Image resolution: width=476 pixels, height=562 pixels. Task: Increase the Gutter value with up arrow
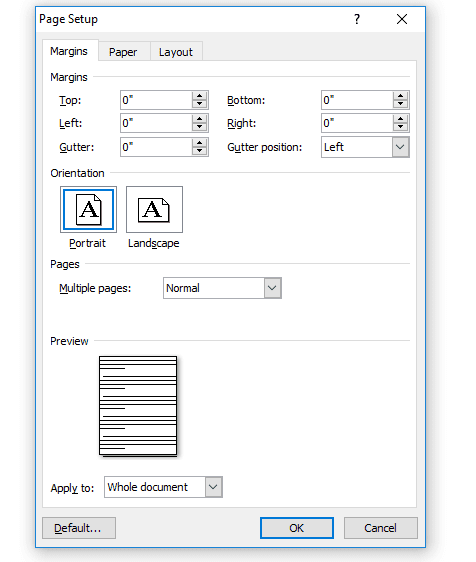pos(199,143)
